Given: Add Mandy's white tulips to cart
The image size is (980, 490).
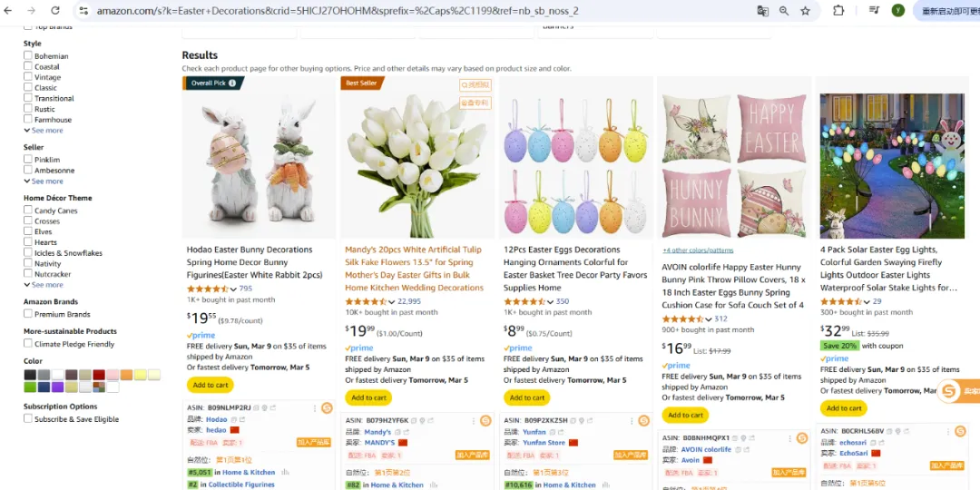Looking at the screenshot, I should [368, 397].
